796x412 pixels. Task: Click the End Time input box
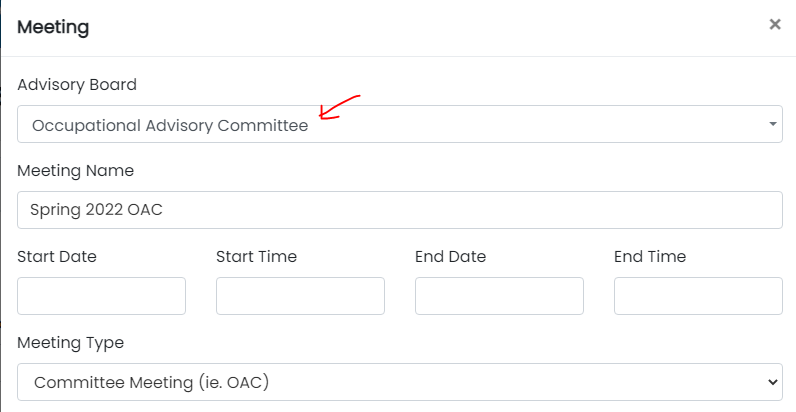tap(698, 296)
